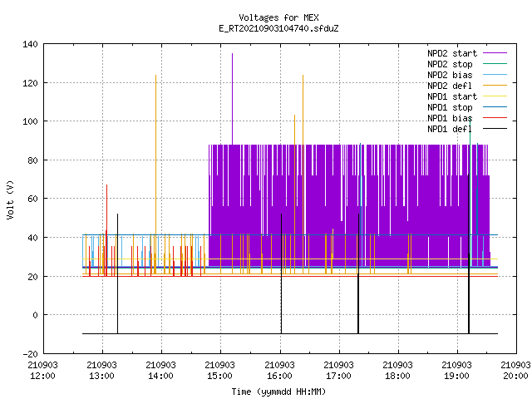
Task: Click the orange NPD2 defl legend line
Action: pyautogui.click(x=495, y=85)
